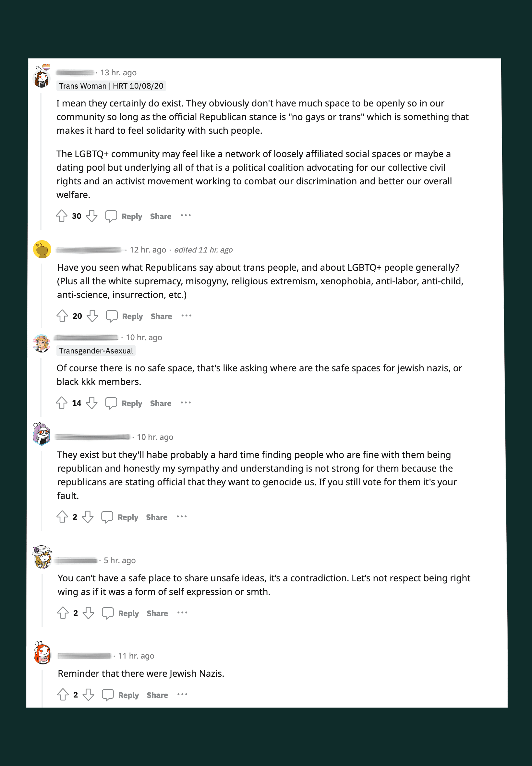Viewport: 532px width, 766px height.
Task: Downvote the comment with 30 points
Action: 92,216
